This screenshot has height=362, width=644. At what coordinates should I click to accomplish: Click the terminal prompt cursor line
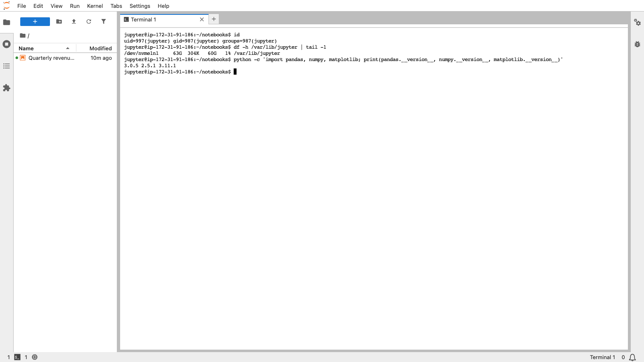[x=180, y=72]
